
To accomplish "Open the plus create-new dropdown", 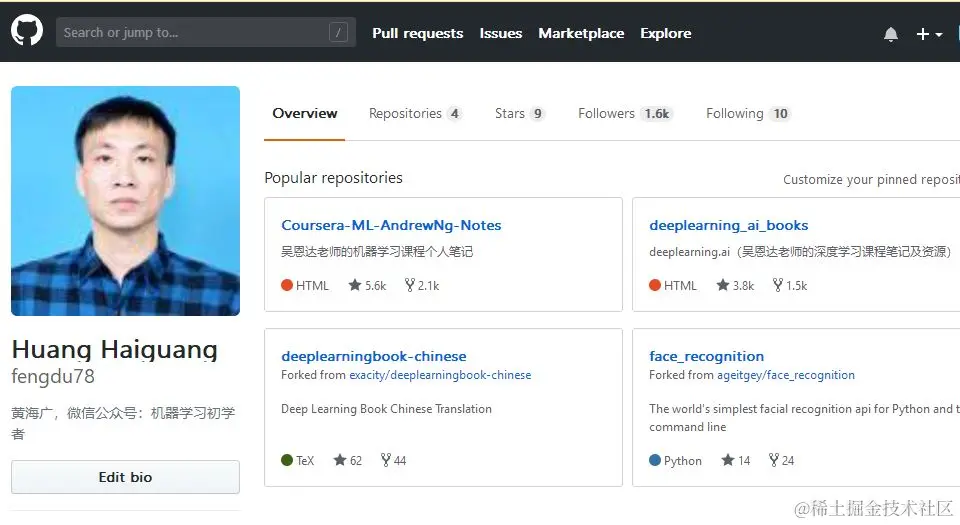I will (x=929, y=34).
